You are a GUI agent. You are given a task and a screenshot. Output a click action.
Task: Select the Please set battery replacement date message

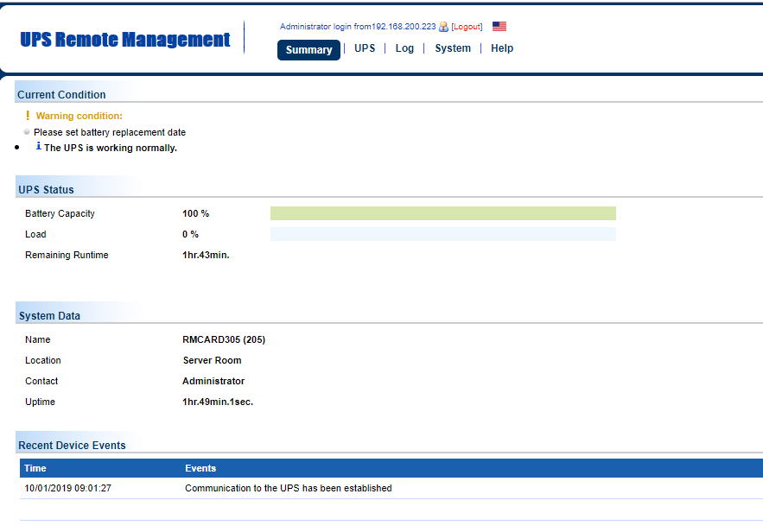click(110, 132)
